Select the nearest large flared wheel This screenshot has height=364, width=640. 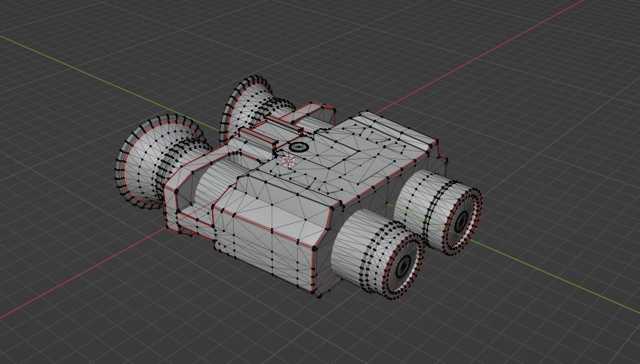pyautogui.click(x=163, y=161)
